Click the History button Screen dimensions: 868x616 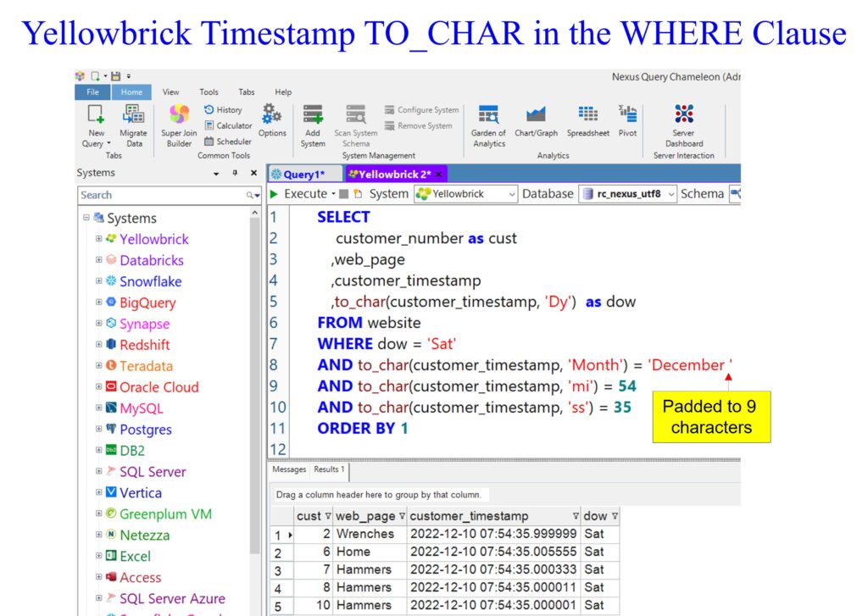point(223,109)
